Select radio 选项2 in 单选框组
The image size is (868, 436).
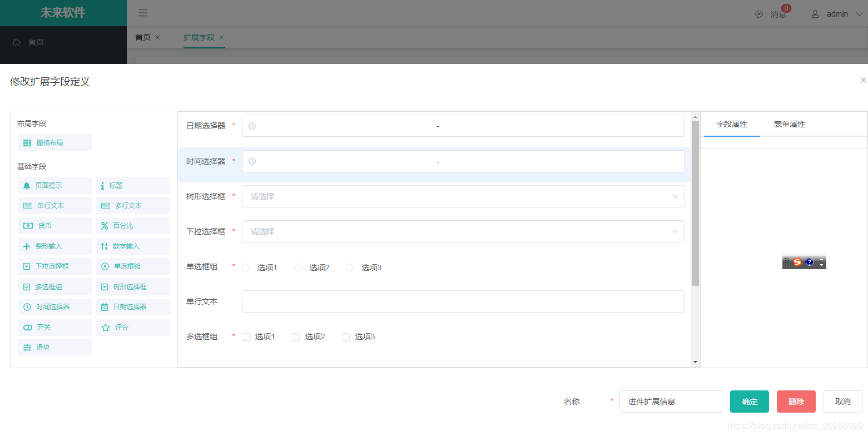(x=298, y=267)
